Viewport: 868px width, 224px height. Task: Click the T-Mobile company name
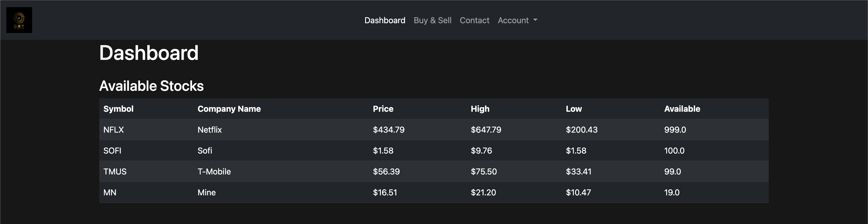tap(214, 171)
